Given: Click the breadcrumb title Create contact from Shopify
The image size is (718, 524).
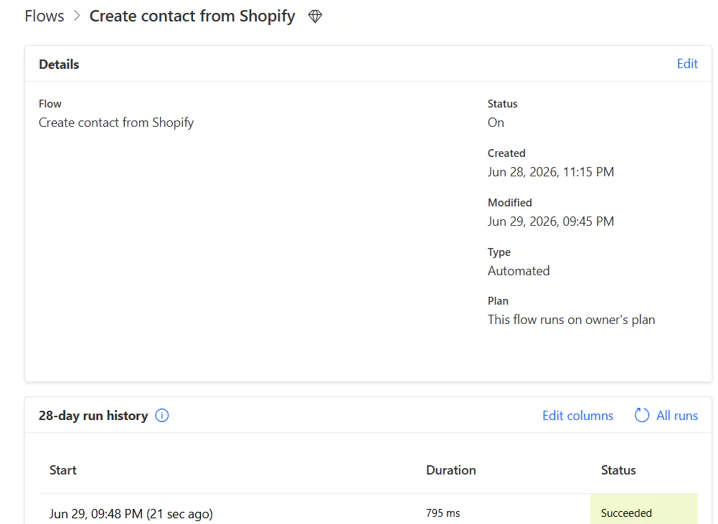Looking at the screenshot, I should 192,16.
